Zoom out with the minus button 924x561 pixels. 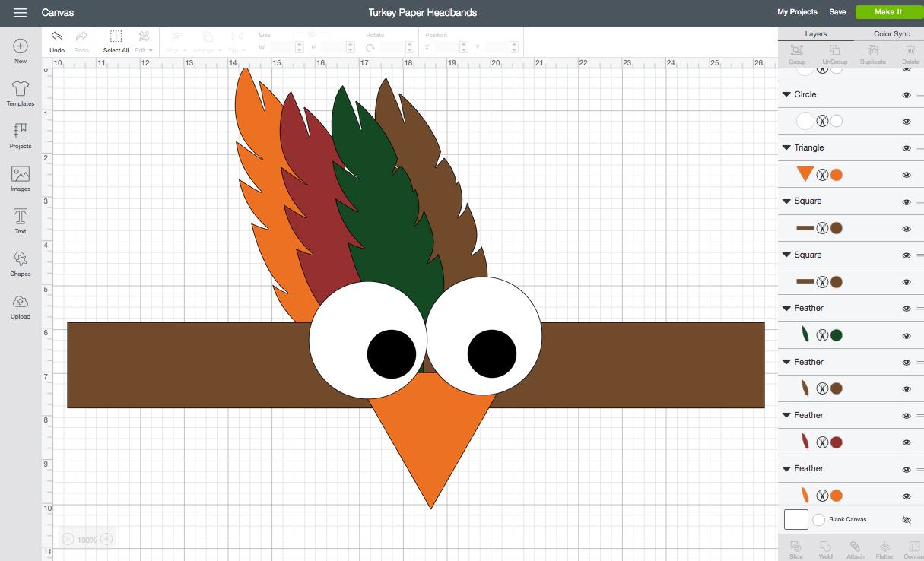(68, 539)
